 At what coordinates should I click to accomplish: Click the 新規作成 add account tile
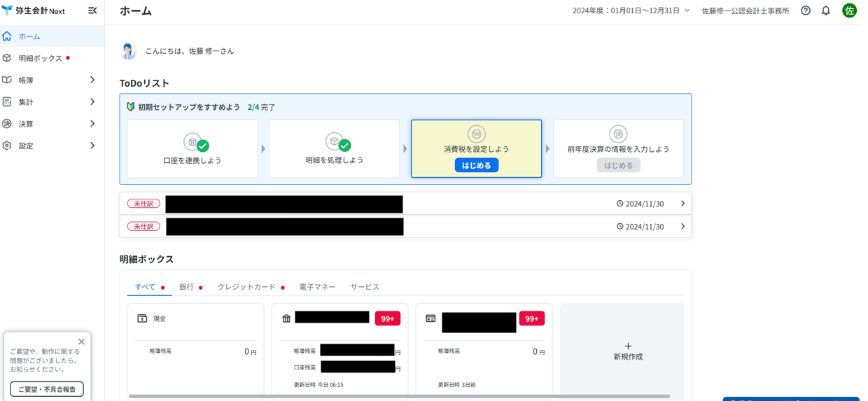pyautogui.click(x=627, y=351)
